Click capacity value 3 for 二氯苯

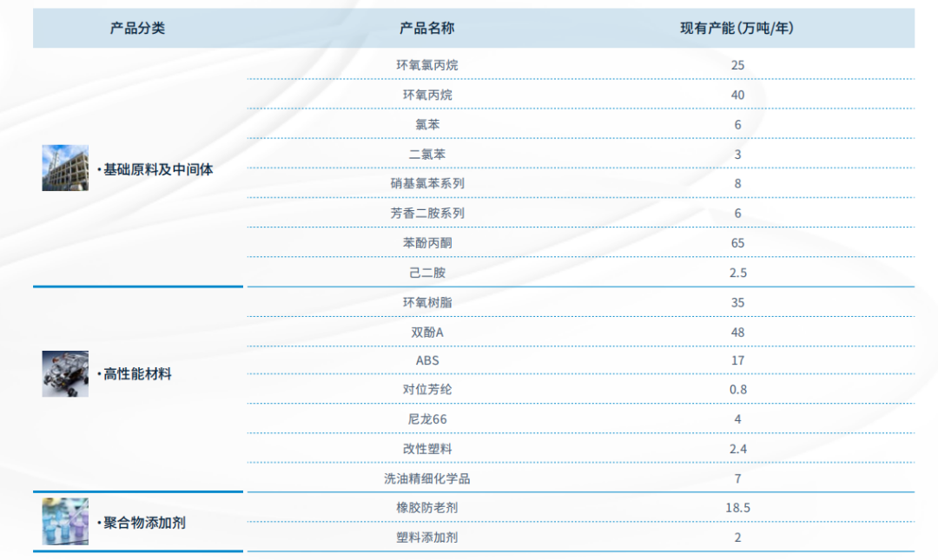(737, 155)
